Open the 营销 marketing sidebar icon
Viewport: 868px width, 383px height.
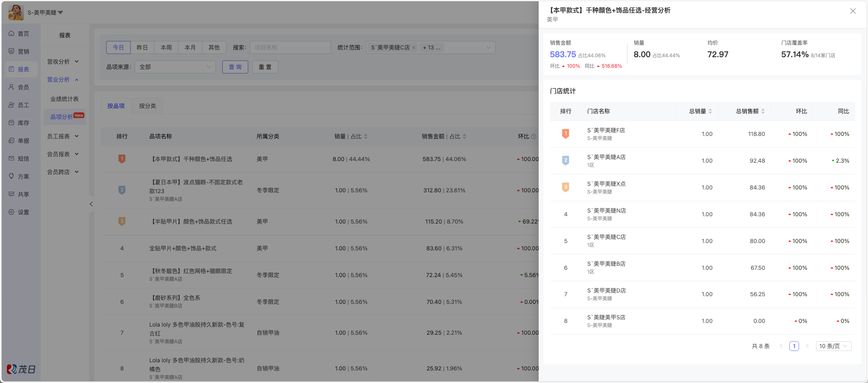pos(12,52)
